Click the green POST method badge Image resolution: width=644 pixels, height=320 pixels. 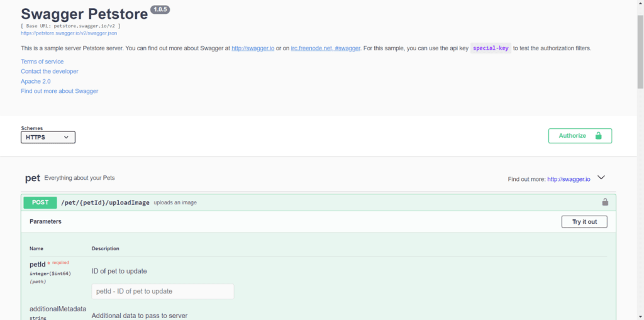40,202
